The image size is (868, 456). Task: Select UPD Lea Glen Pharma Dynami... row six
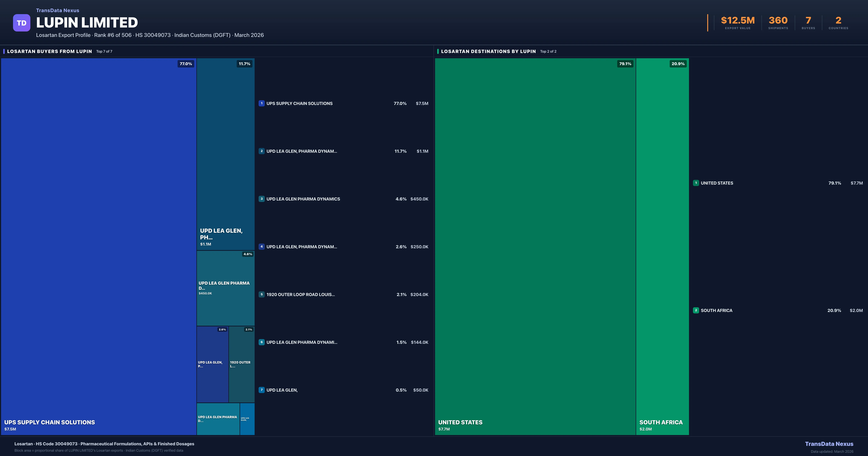point(302,342)
